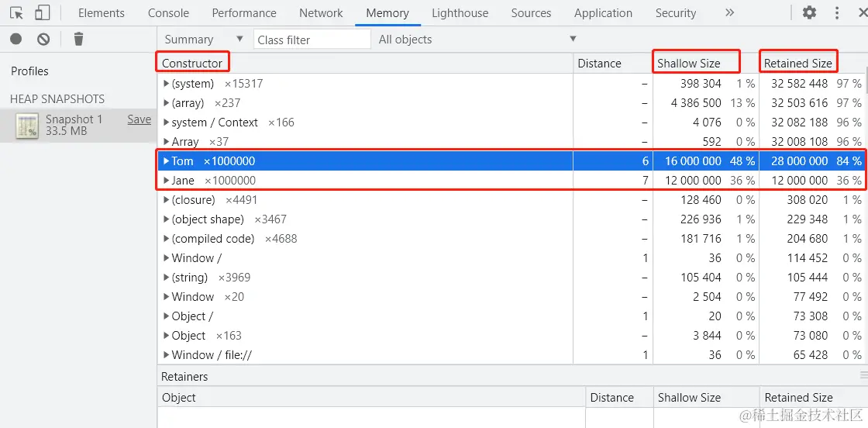The height and width of the screenshot is (428, 868).
Task: Open the Summary view dropdown
Action: pyautogui.click(x=203, y=40)
